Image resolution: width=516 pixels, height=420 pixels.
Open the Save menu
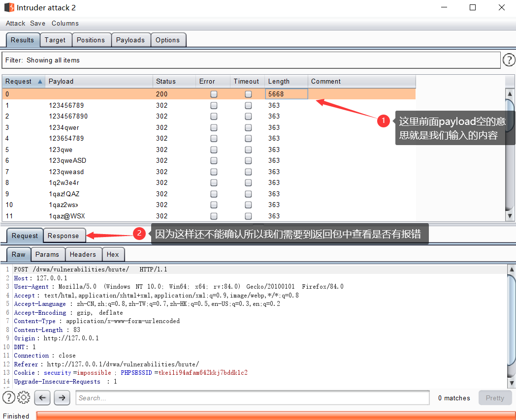click(x=37, y=23)
